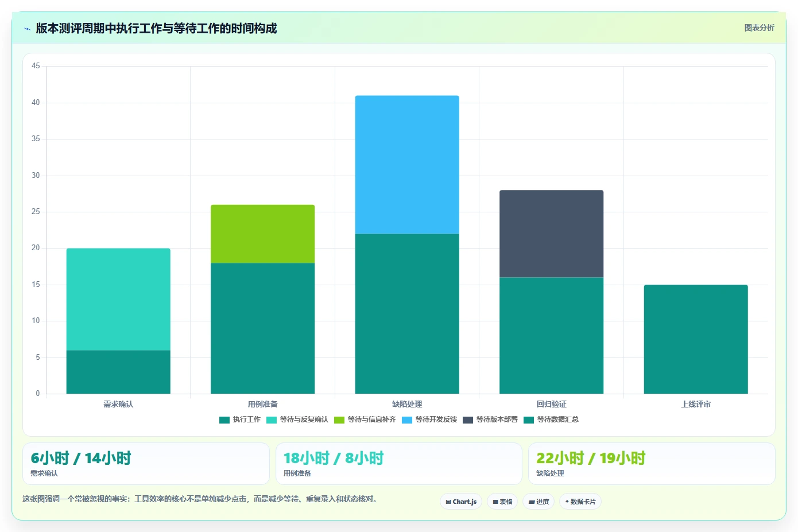Click the dark teal segment of 用例准备 bar
The width and height of the screenshot is (798, 532).
coord(262,328)
